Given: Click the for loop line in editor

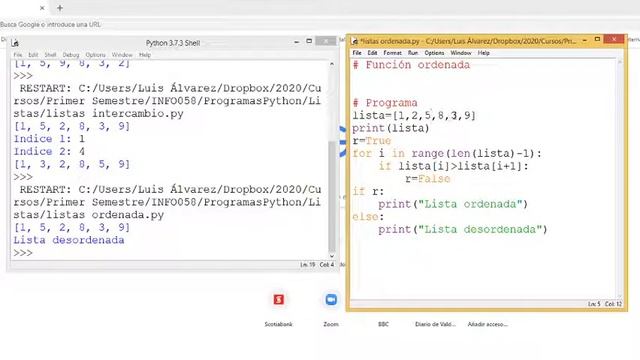Looking at the screenshot, I should coord(447,153).
